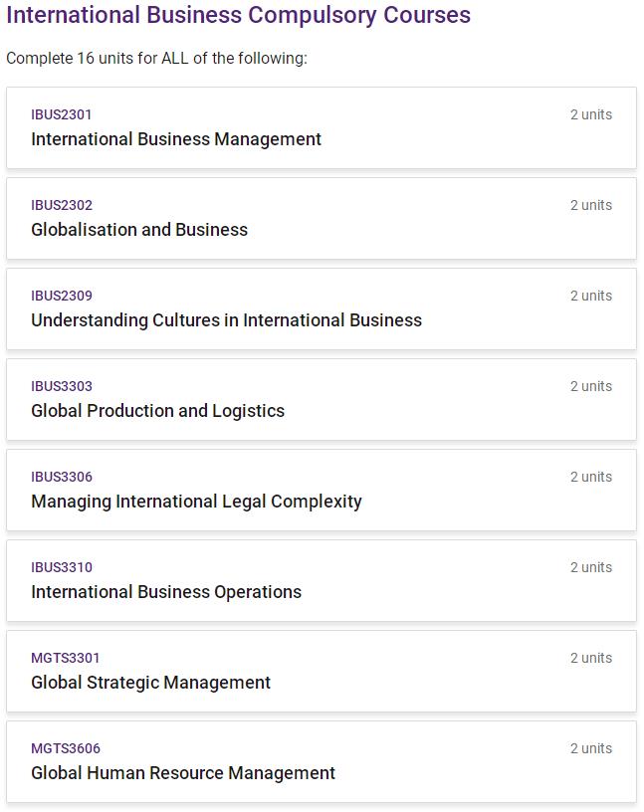Screen dimensions: 644x812
Task: Click the IBUS3306 course code
Action: 62,477
